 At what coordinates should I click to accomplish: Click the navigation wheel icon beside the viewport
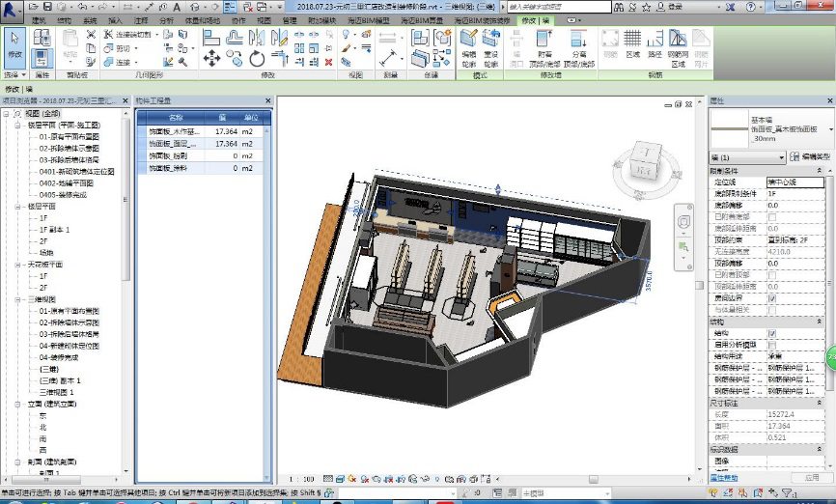(683, 221)
